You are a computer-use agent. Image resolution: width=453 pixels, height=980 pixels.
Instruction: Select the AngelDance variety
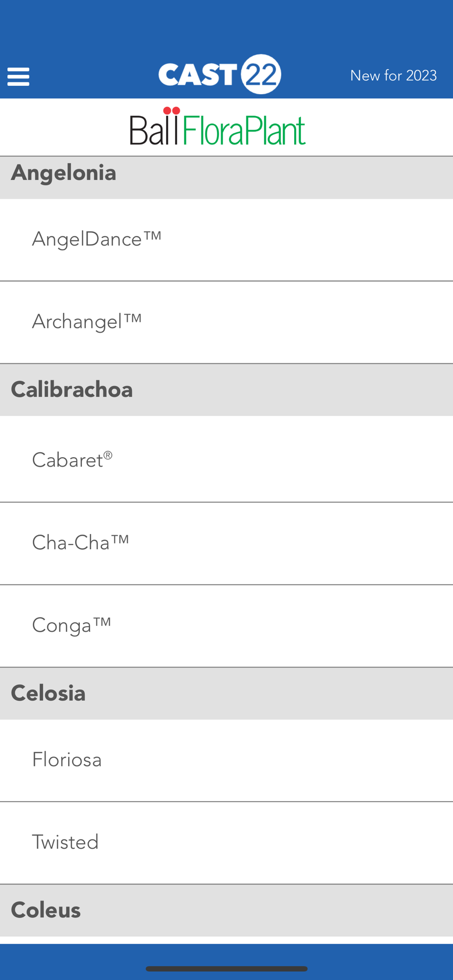click(226, 240)
